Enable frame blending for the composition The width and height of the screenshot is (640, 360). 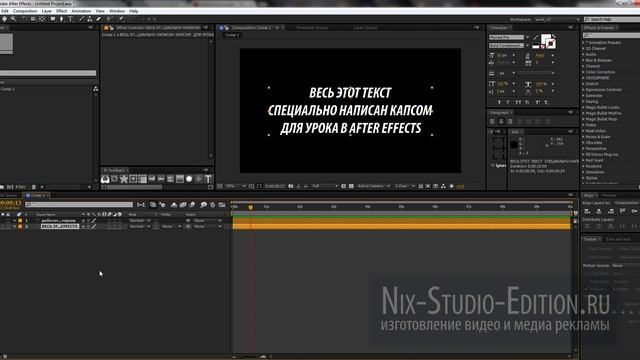(x=183, y=205)
